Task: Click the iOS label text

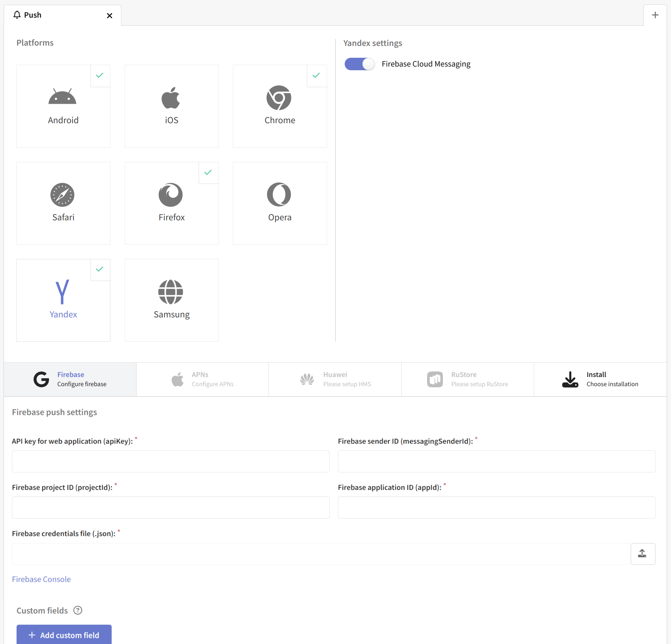Action: coord(172,120)
